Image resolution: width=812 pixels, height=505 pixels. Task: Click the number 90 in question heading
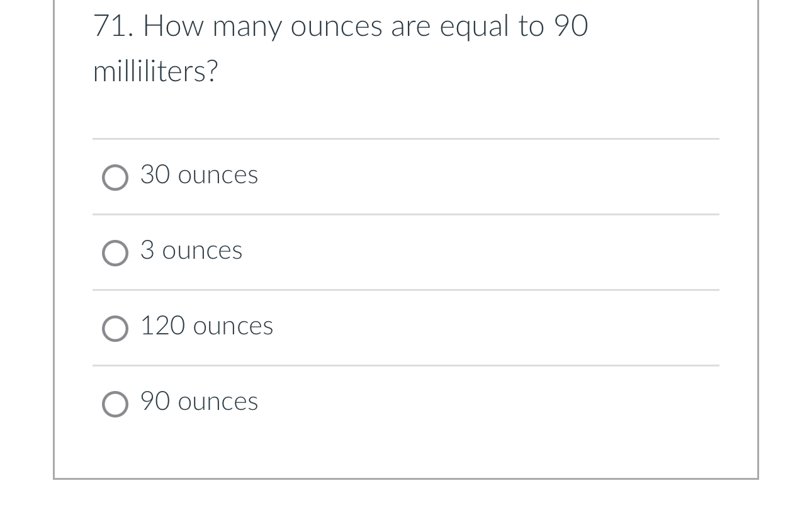pyautogui.click(x=571, y=26)
